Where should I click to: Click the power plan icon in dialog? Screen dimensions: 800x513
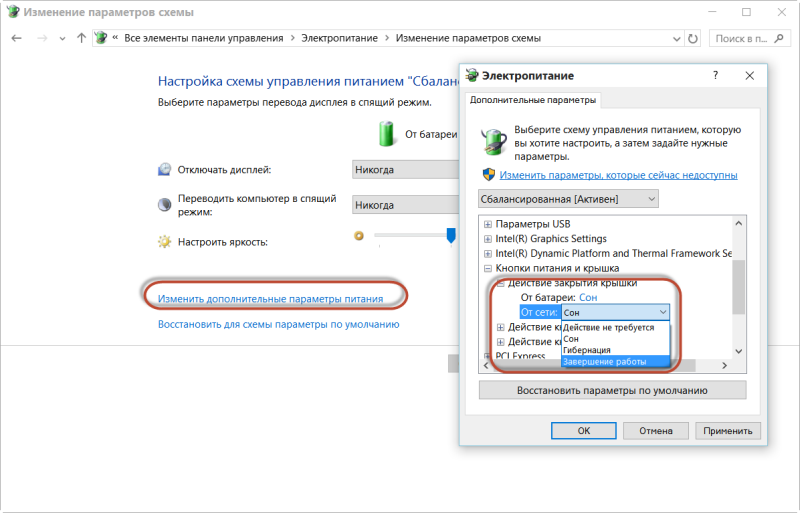pyautogui.click(x=494, y=140)
